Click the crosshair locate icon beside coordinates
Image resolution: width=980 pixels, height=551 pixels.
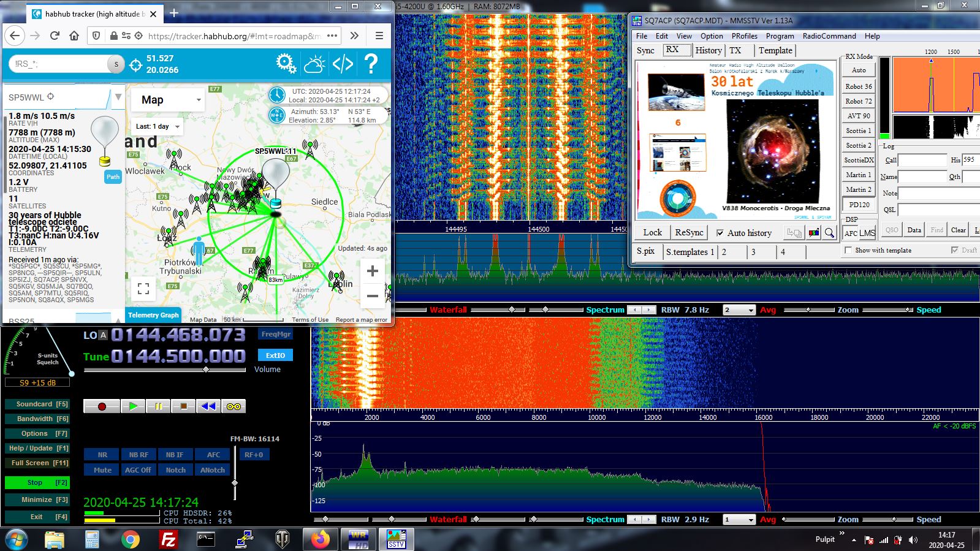[136, 64]
